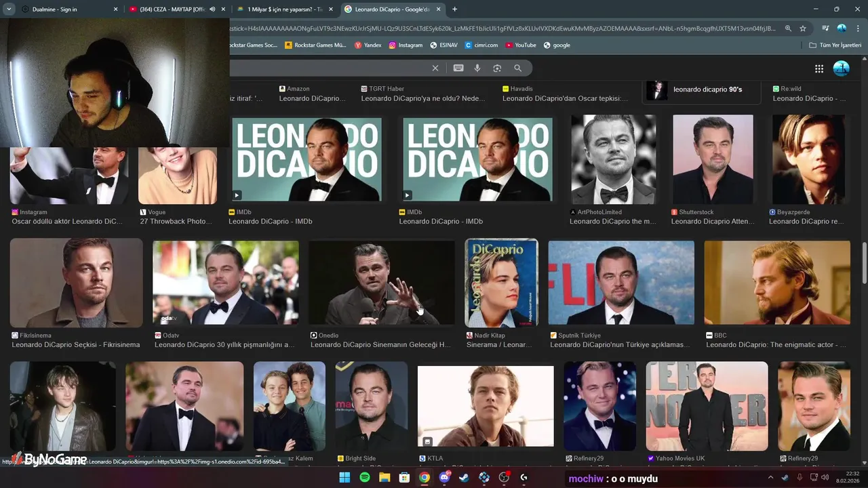
Task: Open Shutterstock pink background photo
Action: [713, 159]
